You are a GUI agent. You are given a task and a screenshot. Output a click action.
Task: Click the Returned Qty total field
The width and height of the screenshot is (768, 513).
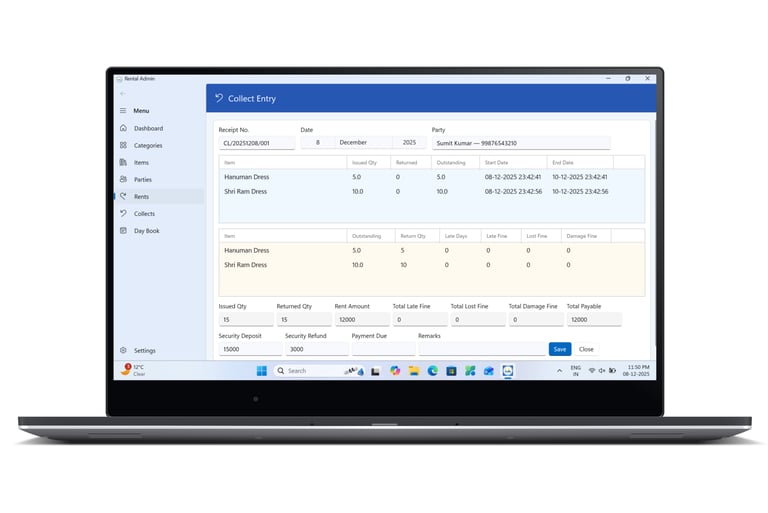pyautogui.click(x=304, y=319)
